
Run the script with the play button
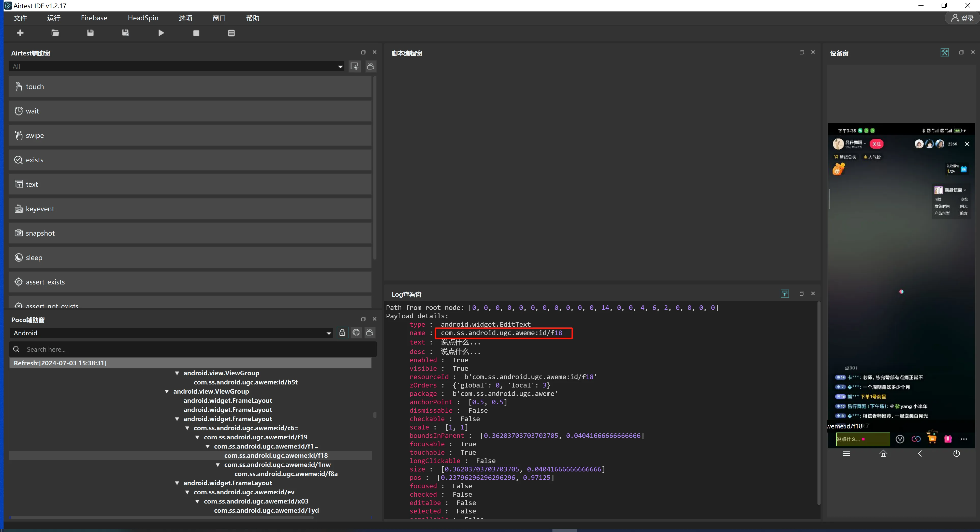pos(161,33)
